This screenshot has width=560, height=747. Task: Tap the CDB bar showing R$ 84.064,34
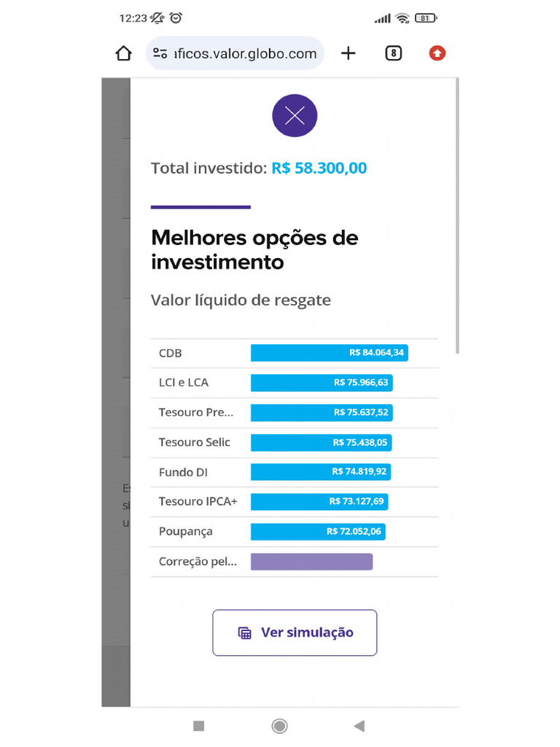pyautogui.click(x=329, y=353)
